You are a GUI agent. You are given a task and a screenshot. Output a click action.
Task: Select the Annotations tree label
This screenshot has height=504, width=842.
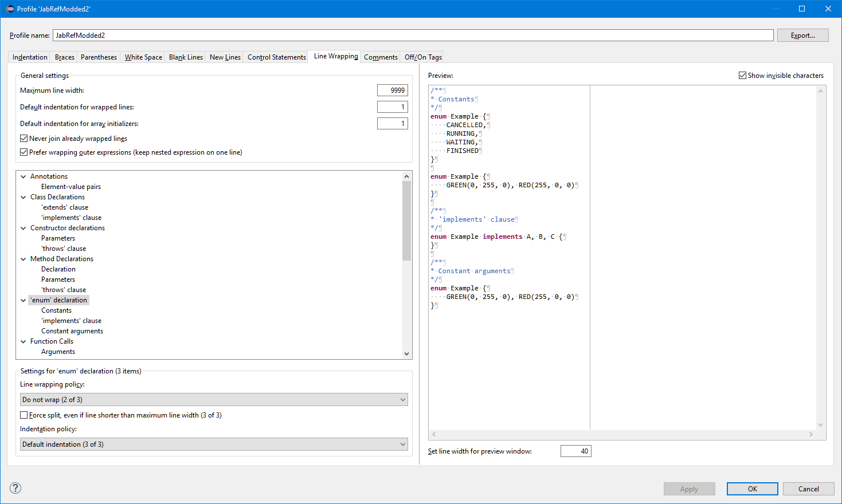tap(49, 176)
